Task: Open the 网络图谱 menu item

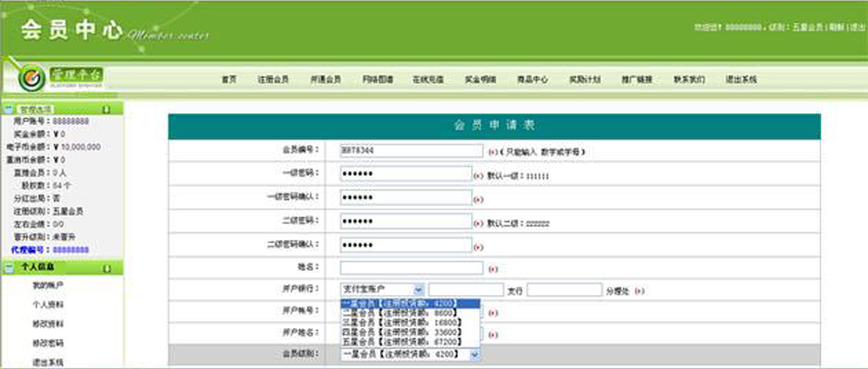Action: [377, 80]
